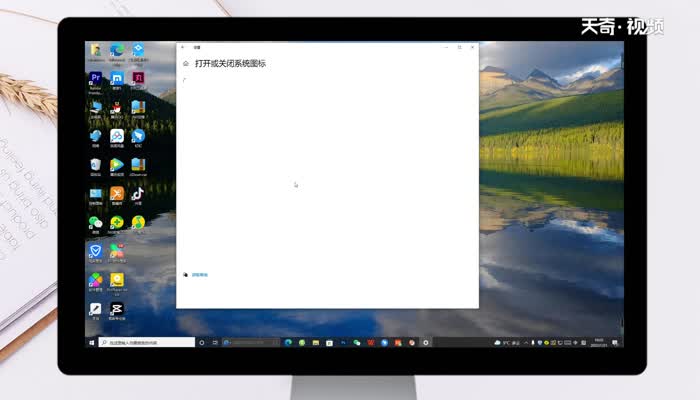This screenshot has height=400, width=700.
Task: Open the user folder desktop icon
Action: pyautogui.click(x=96, y=52)
